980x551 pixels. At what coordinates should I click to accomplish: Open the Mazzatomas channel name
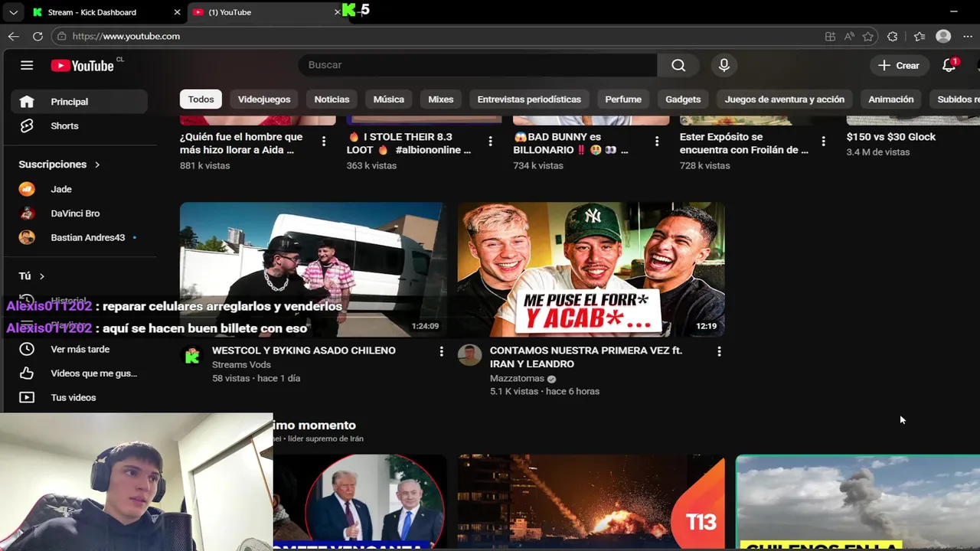(517, 379)
